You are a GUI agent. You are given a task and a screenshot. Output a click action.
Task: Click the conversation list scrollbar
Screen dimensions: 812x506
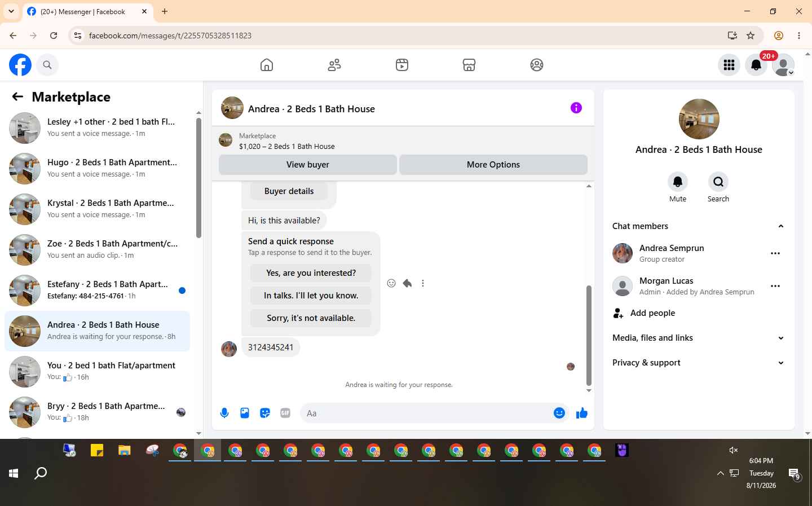[198, 178]
